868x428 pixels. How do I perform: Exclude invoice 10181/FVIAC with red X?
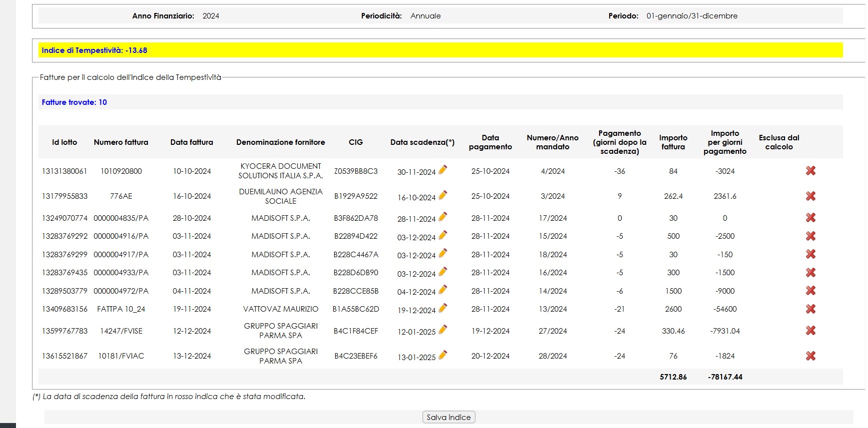tap(811, 356)
